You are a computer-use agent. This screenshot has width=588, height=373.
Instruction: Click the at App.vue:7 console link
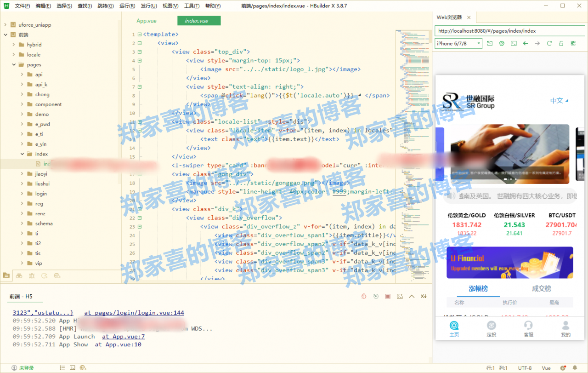click(123, 337)
